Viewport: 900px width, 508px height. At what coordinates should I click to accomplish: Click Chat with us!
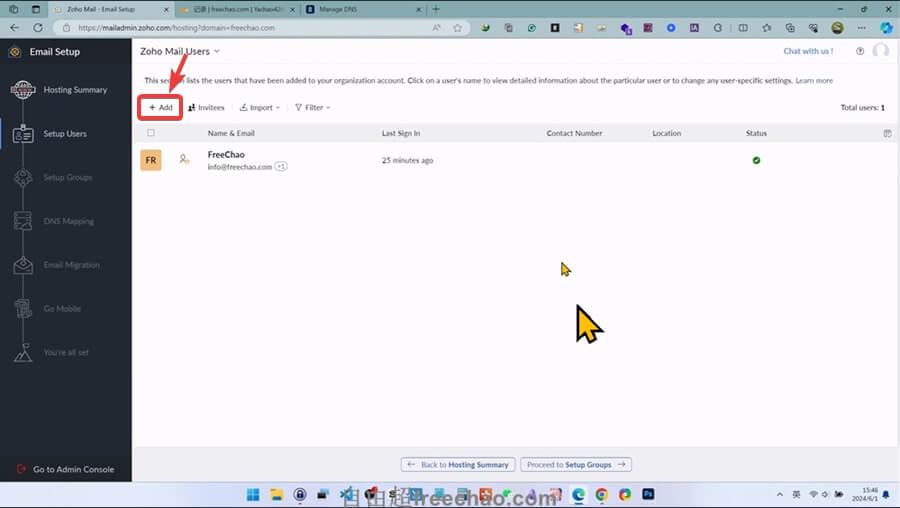(x=808, y=51)
